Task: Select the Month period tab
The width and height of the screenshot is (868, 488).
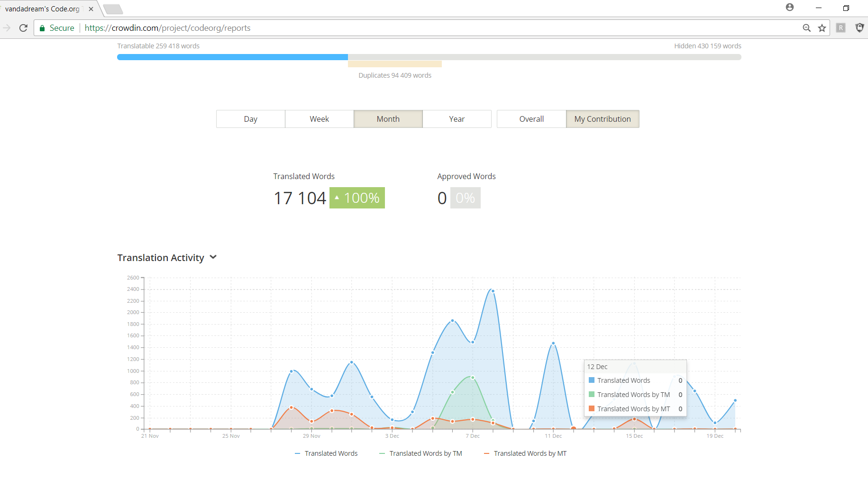Action: point(388,119)
